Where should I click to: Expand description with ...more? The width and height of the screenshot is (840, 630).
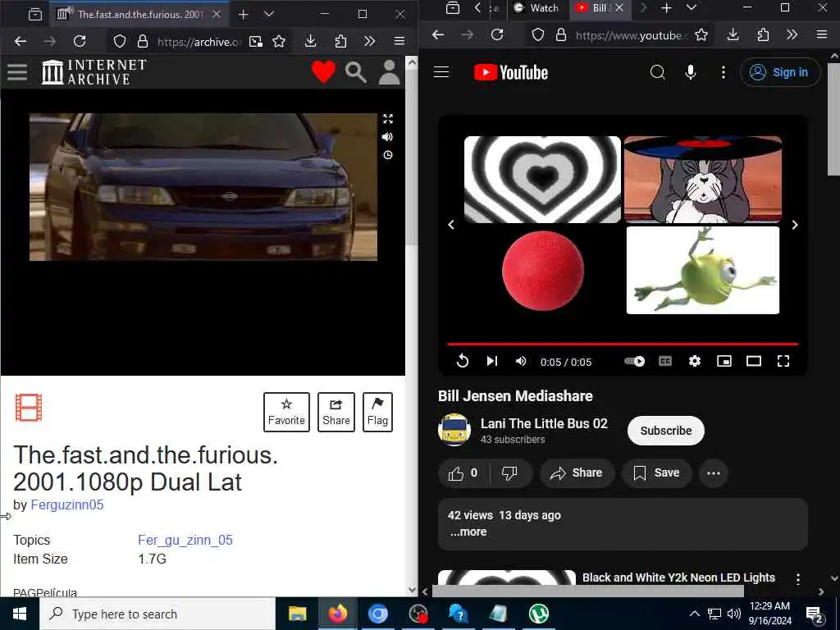(468, 532)
